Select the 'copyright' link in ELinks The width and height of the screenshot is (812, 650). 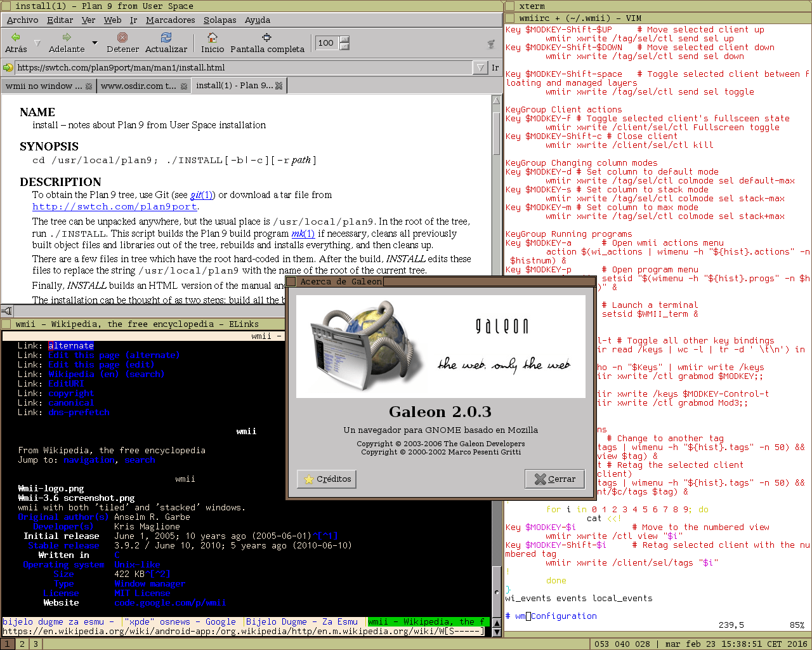tap(71, 394)
